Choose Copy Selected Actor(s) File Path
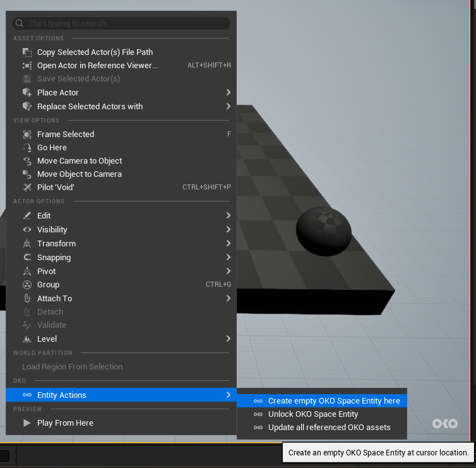The height and width of the screenshot is (468, 476). [121, 52]
